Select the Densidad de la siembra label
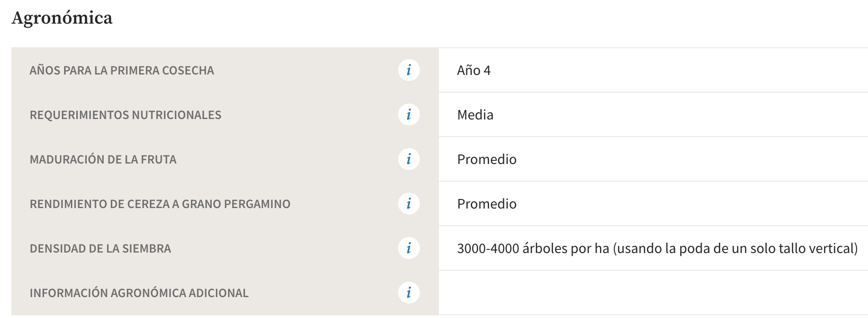Image resolution: width=868 pixels, height=318 pixels. [x=100, y=248]
